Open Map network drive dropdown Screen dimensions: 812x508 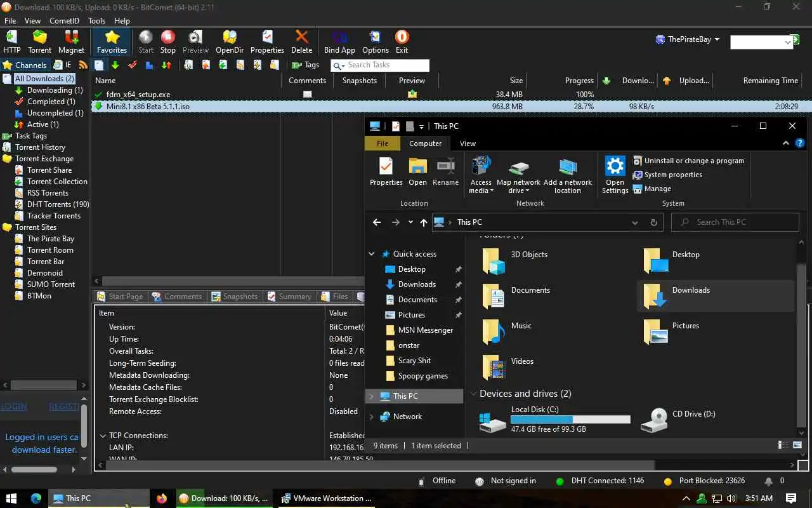[518, 176]
